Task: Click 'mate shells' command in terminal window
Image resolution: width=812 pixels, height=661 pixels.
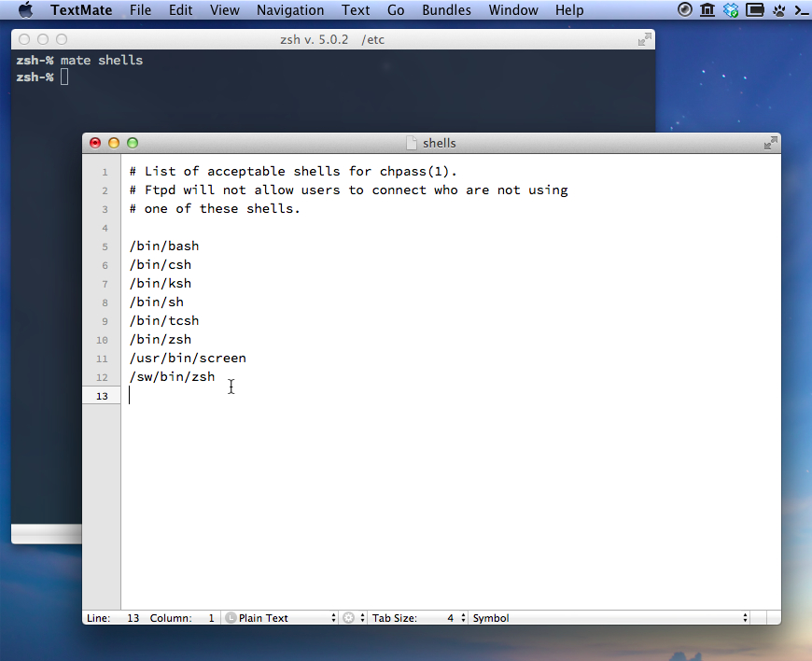Action: coord(102,60)
